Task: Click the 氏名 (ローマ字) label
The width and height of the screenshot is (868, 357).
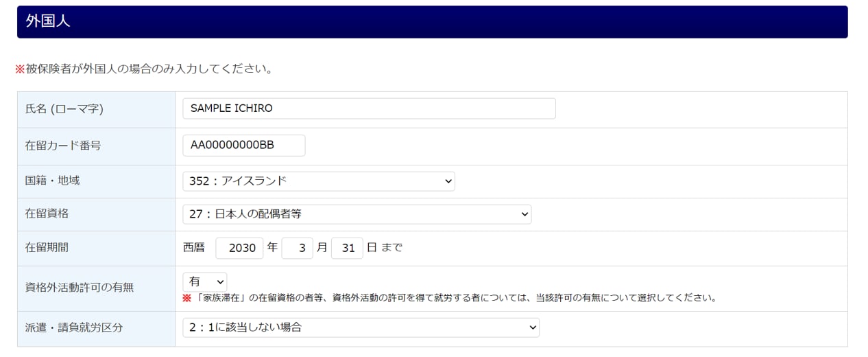Action: [x=64, y=109]
